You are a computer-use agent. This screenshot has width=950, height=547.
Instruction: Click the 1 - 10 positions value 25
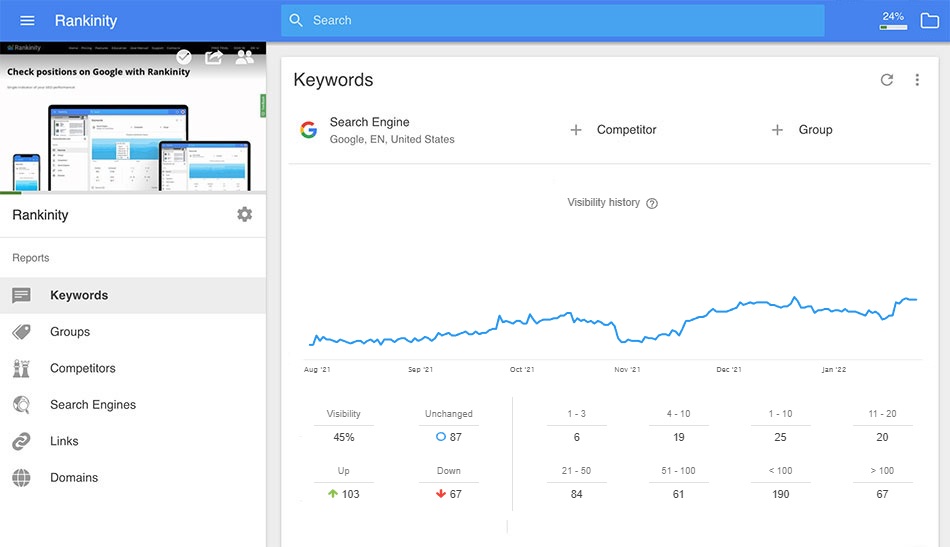click(x=780, y=437)
